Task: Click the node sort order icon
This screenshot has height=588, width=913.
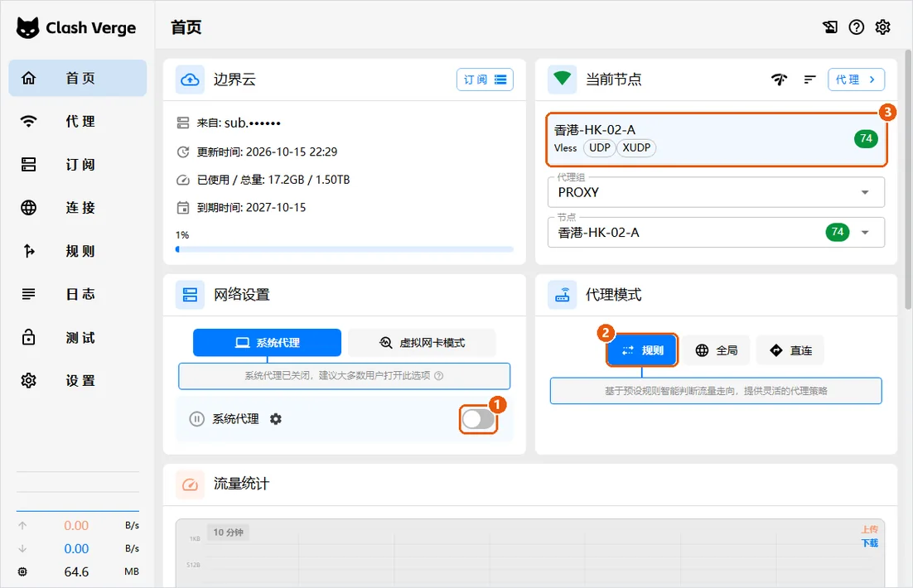Action: click(809, 80)
